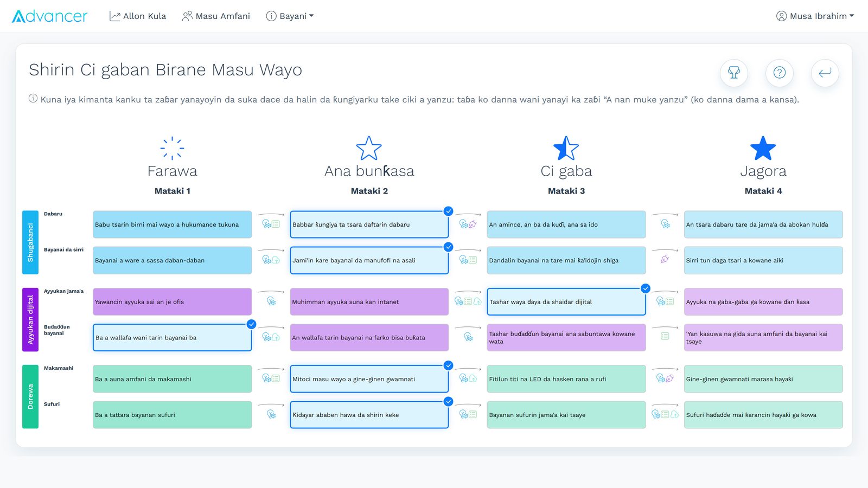Viewport: 868px width, 488px height.
Task: Click the half-filled star above Ci gaba
Action: pos(566,148)
